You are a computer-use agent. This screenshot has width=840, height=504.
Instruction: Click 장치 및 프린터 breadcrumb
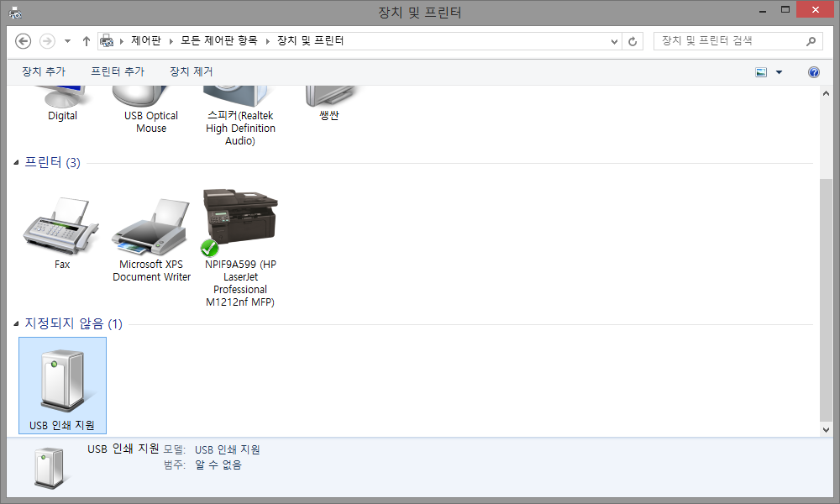(310, 40)
